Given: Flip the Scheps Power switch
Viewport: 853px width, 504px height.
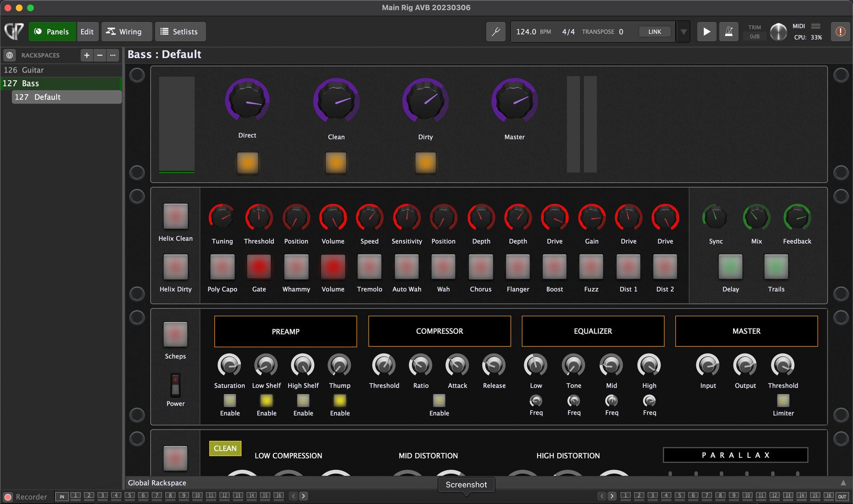Looking at the screenshot, I should pyautogui.click(x=175, y=385).
